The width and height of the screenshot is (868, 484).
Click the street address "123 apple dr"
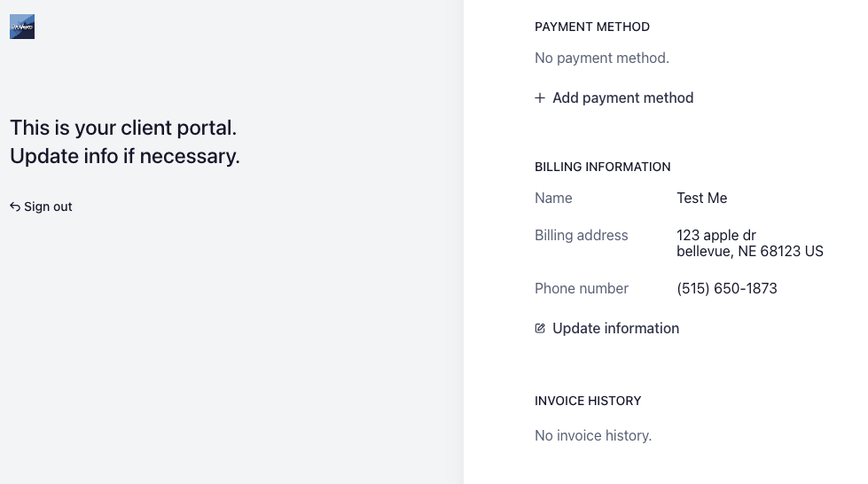(716, 235)
